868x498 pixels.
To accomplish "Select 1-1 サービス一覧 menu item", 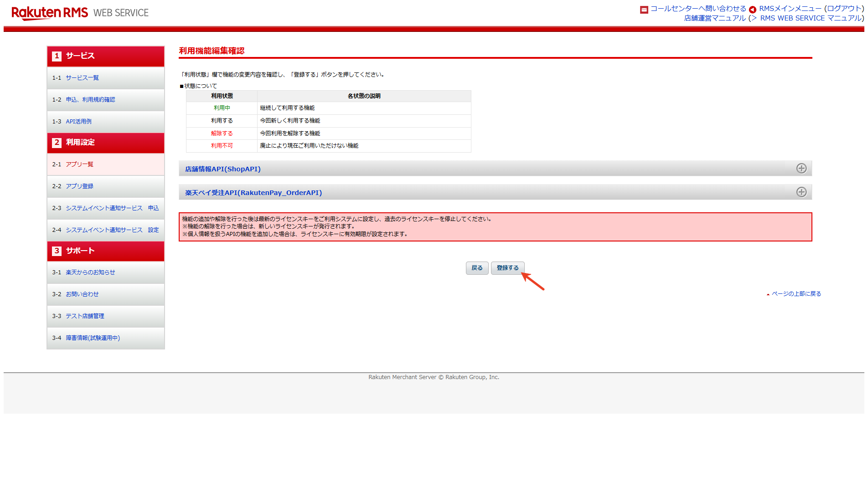I will [106, 78].
